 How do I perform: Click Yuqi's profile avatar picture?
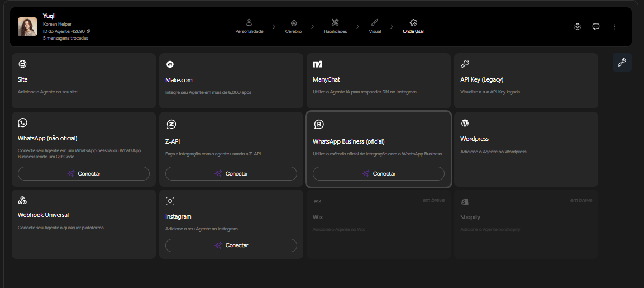pos(27,27)
